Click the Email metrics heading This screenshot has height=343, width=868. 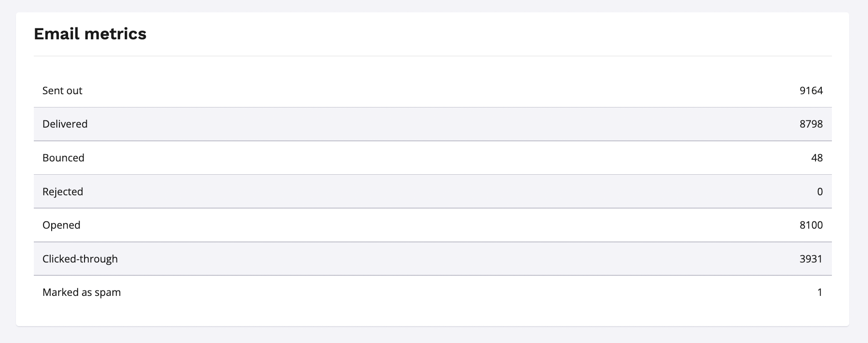[x=90, y=34]
